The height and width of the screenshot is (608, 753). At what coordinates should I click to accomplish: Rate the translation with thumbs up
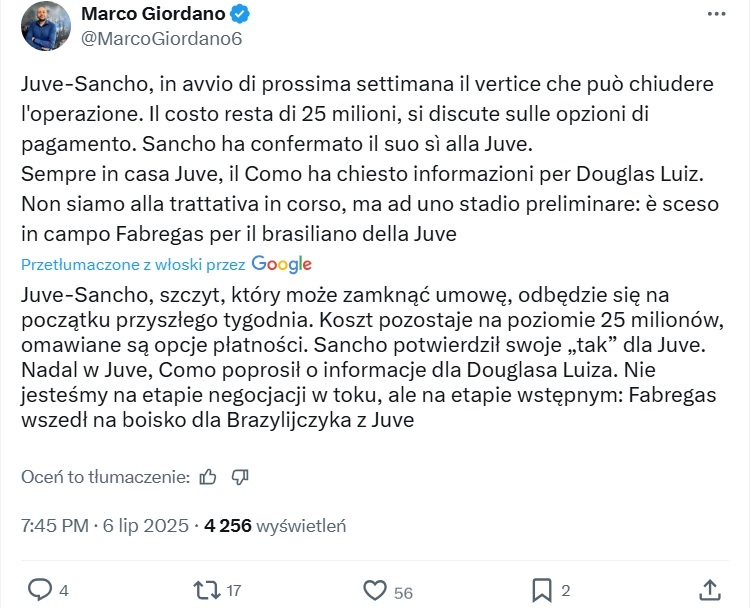[208, 477]
